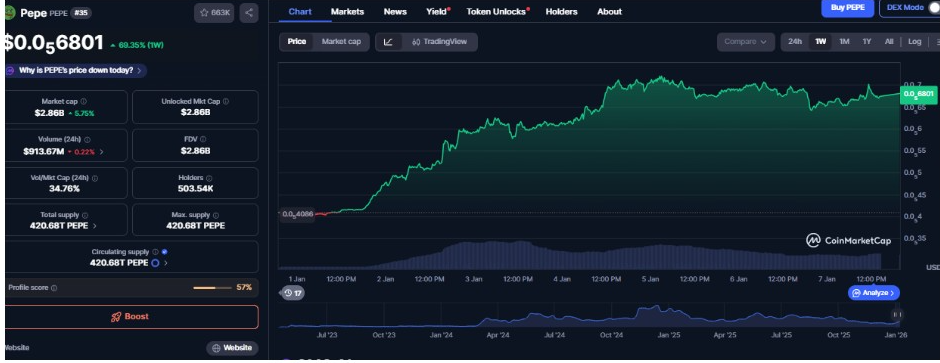
Task: Click the Volume (24h) info icon
Action: 88,140
